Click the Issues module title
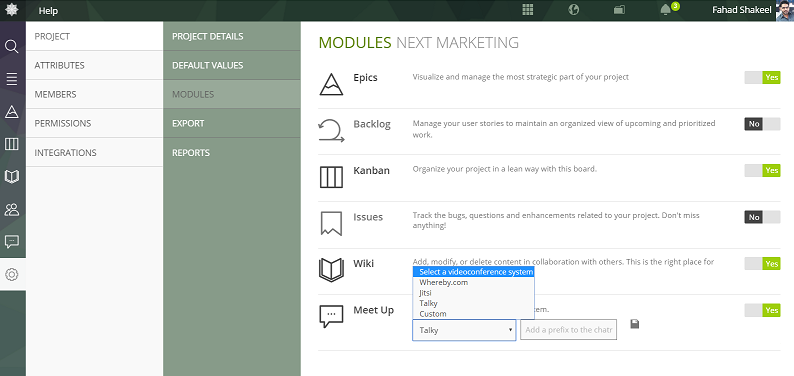The width and height of the screenshot is (794, 376). pyautogui.click(x=368, y=217)
